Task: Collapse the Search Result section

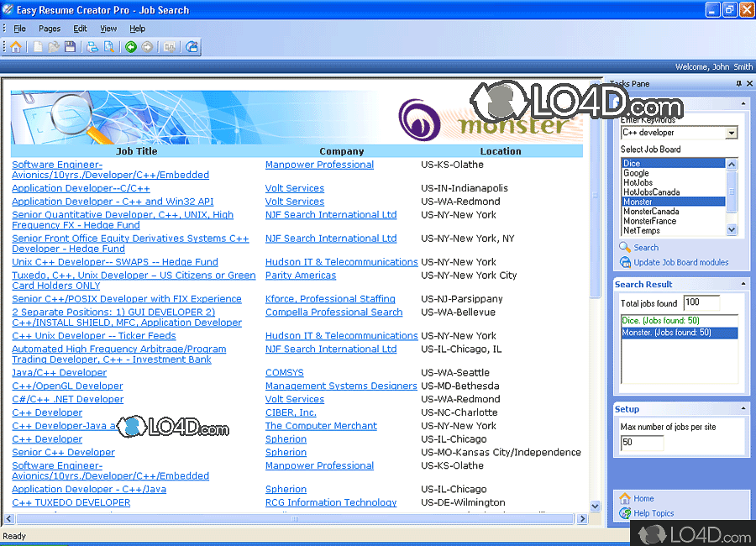Action: (x=743, y=284)
